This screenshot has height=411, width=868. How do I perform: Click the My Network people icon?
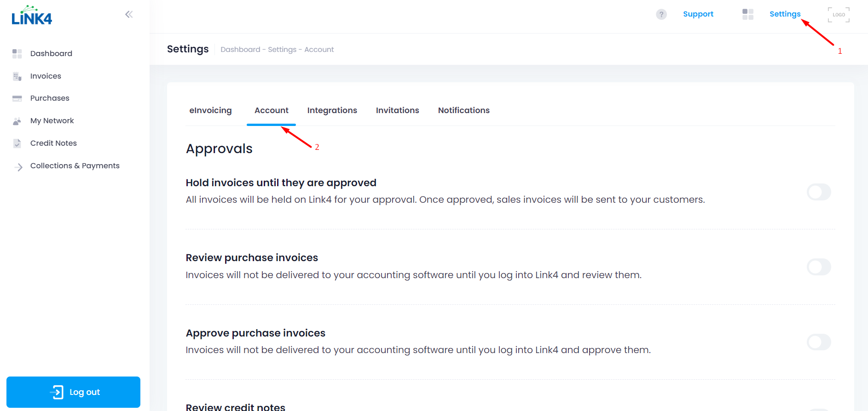[17, 121]
